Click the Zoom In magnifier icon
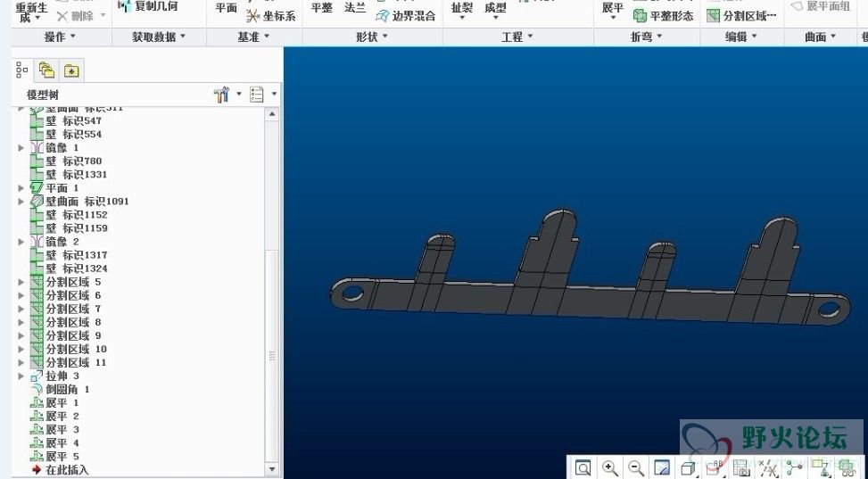This screenshot has height=479, width=868. tap(610, 468)
